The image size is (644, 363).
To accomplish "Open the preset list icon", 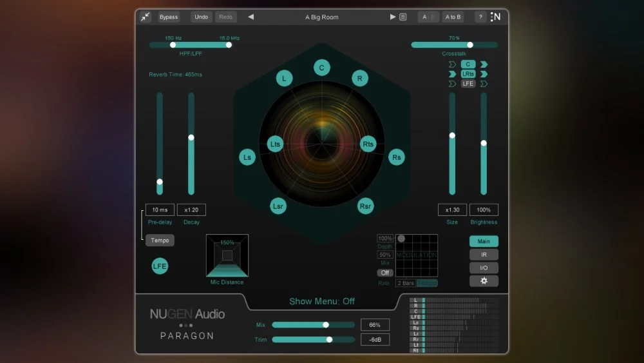I will click(403, 17).
